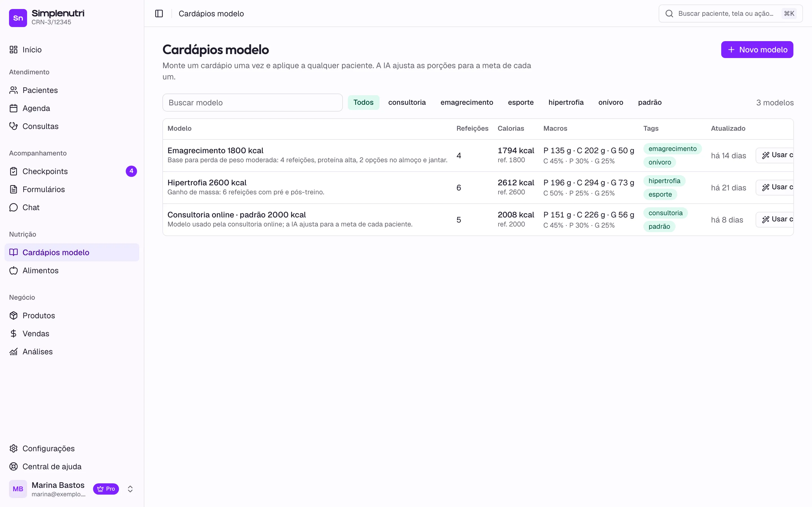Select the Todos filter chip
The image size is (812, 507).
(363, 102)
